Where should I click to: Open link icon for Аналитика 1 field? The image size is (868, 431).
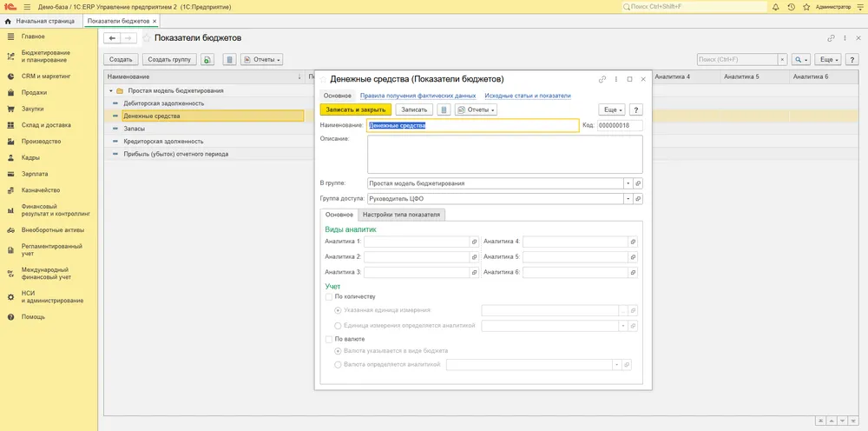click(x=475, y=242)
